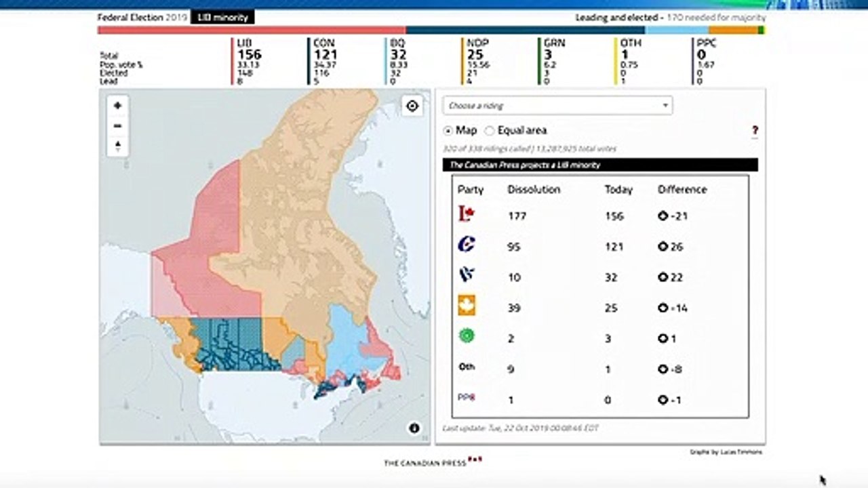Click the red question mark help icon
The width and height of the screenshot is (868, 488).
pyautogui.click(x=755, y=130)
